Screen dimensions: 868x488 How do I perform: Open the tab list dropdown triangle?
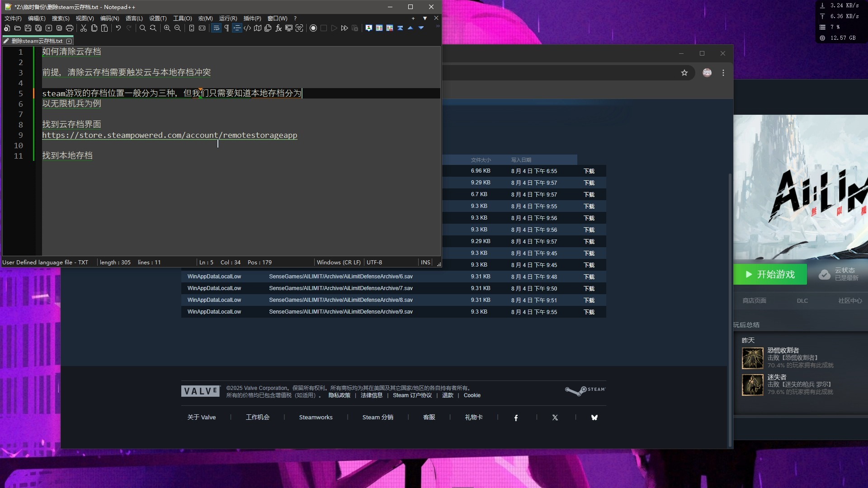tap(425, 19)
